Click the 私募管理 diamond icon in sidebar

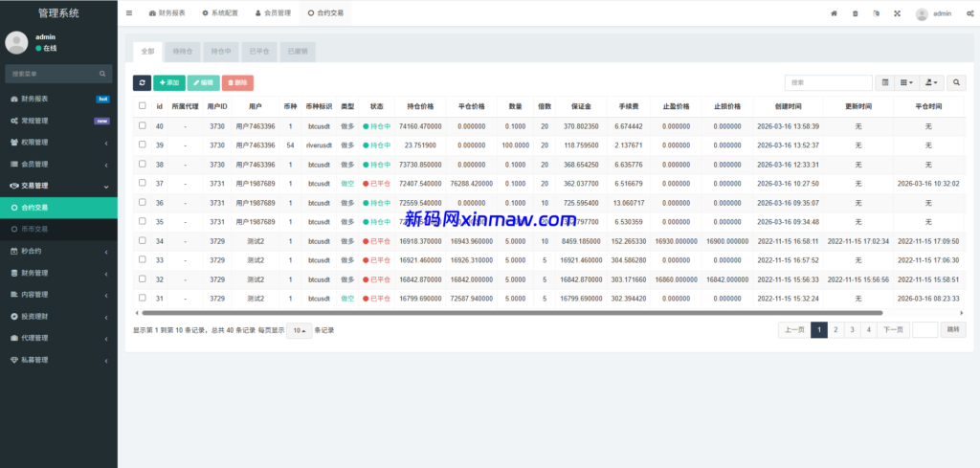(x=14, y=360)
